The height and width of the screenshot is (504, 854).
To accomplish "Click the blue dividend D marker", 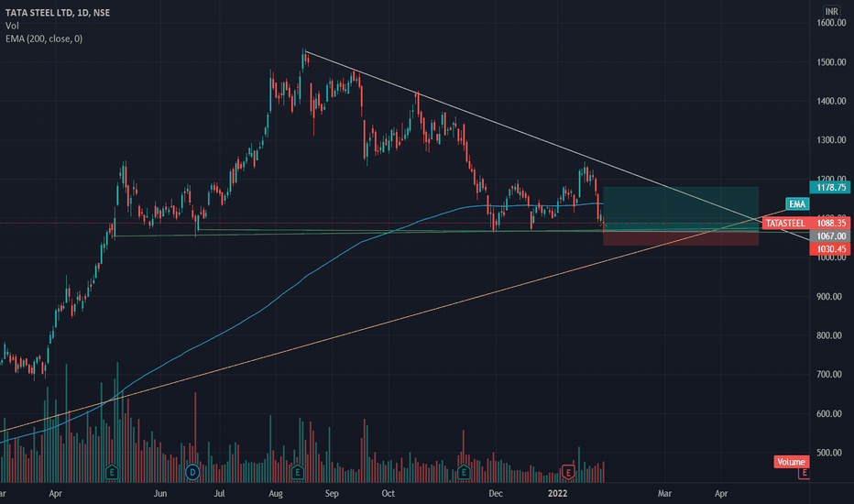I will click(192, 472).
